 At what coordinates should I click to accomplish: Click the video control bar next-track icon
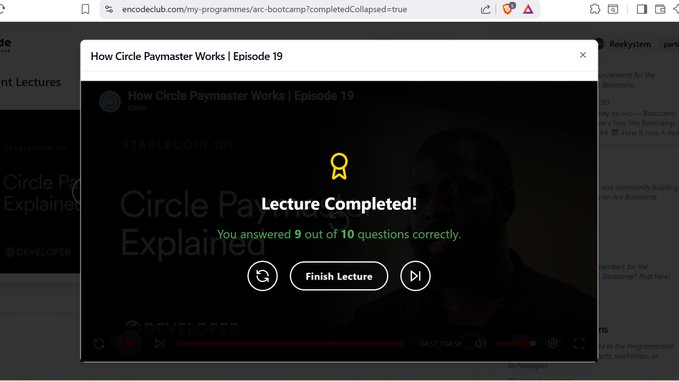[159, 343]
